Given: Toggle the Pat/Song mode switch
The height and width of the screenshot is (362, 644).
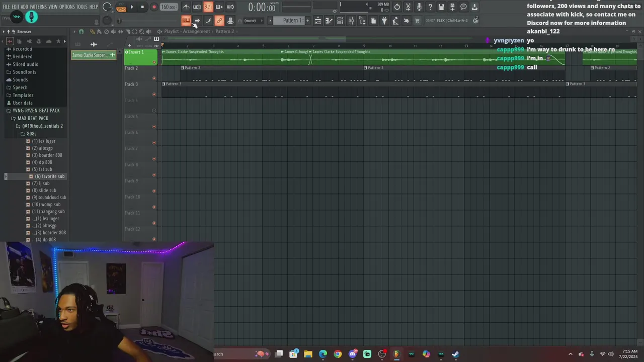Looking at the screenshot, I should coord(121,7).
